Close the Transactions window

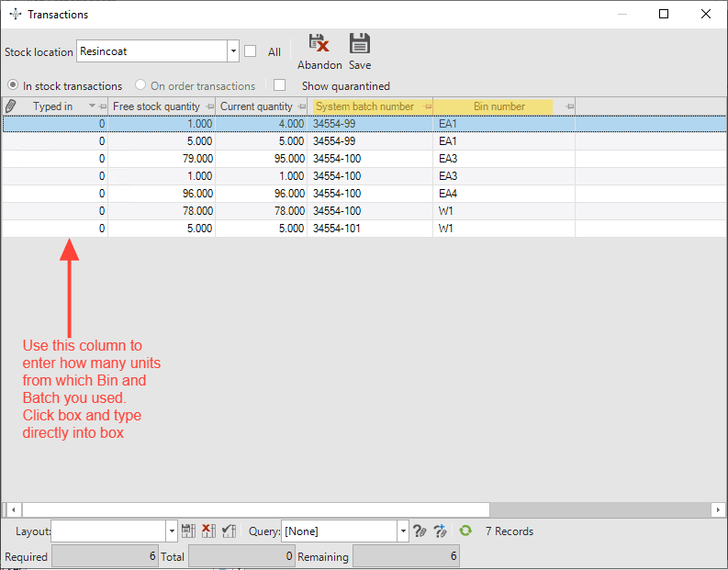pyautogui.click(x=706, y=14)
